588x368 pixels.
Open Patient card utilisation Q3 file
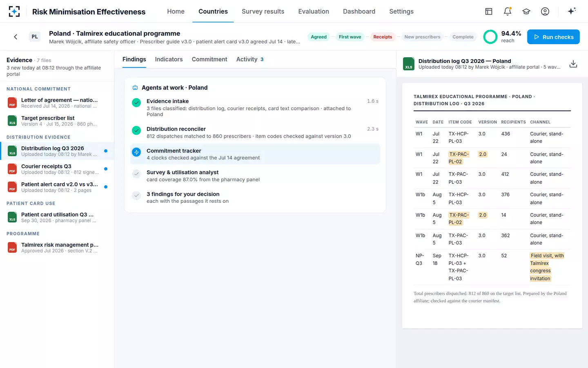point(57,217)
